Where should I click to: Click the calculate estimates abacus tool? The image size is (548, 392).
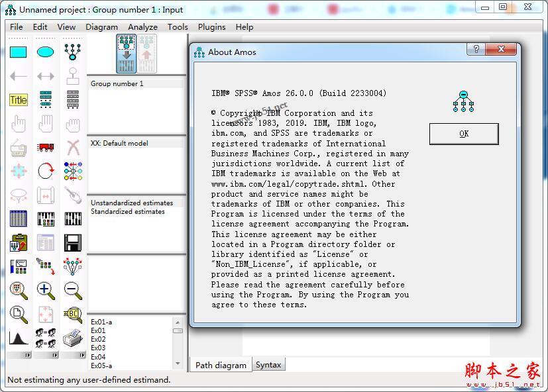click(73, 219)
